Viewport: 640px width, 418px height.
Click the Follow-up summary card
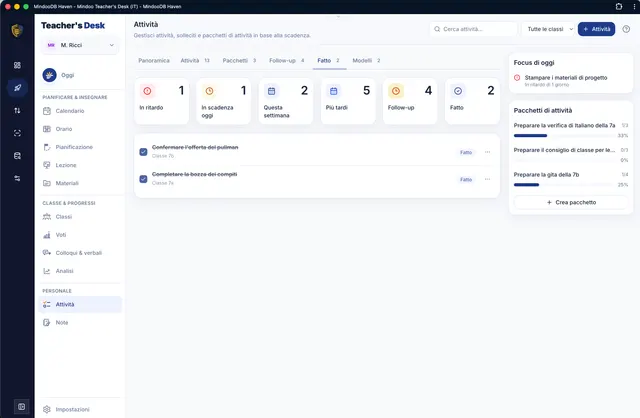[x=410, y=101]
